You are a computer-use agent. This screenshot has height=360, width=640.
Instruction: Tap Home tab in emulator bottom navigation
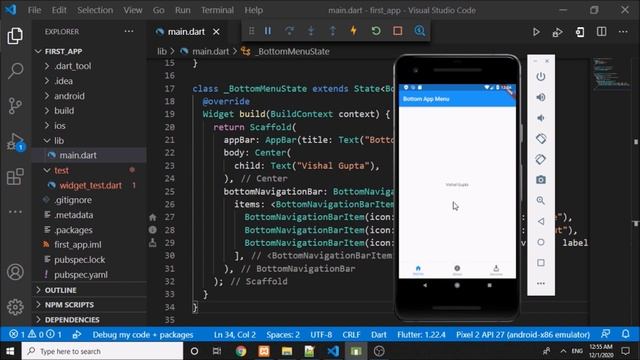point(418,270)
